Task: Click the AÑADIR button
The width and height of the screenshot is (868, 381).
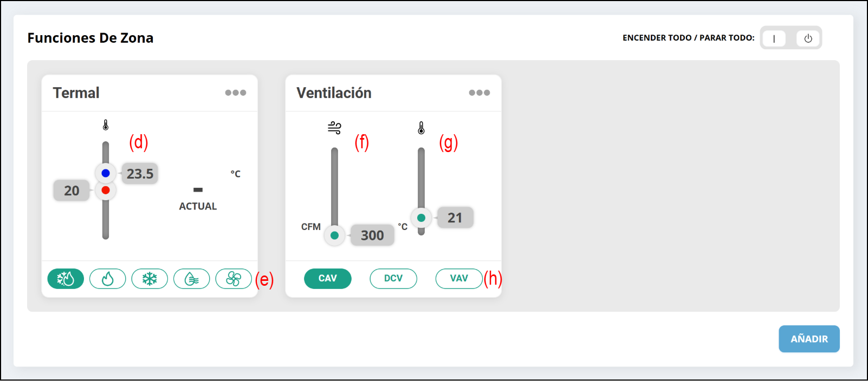Action: (x=809, y=339)
